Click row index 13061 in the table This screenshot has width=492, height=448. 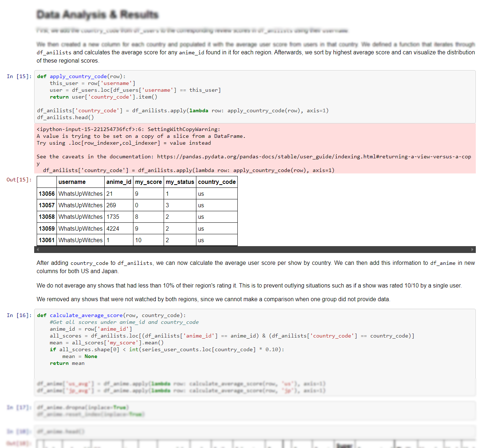pos(47,240)
